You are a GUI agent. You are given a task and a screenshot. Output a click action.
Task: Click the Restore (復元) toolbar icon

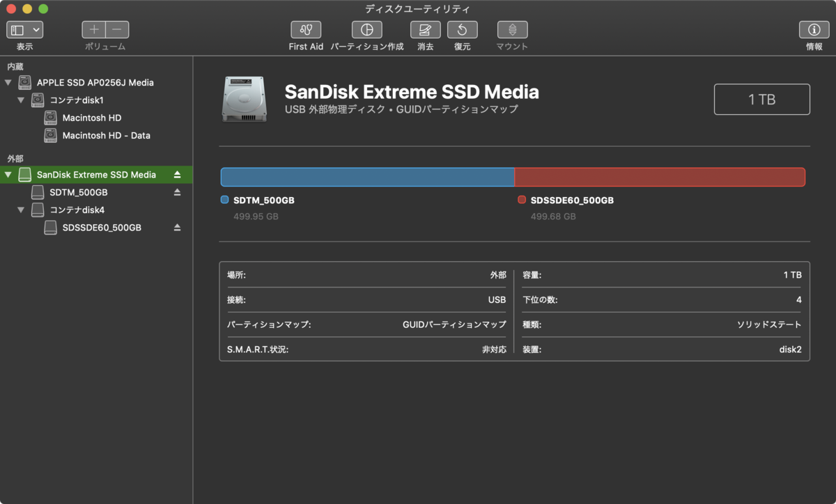click(x=462, y=30)
